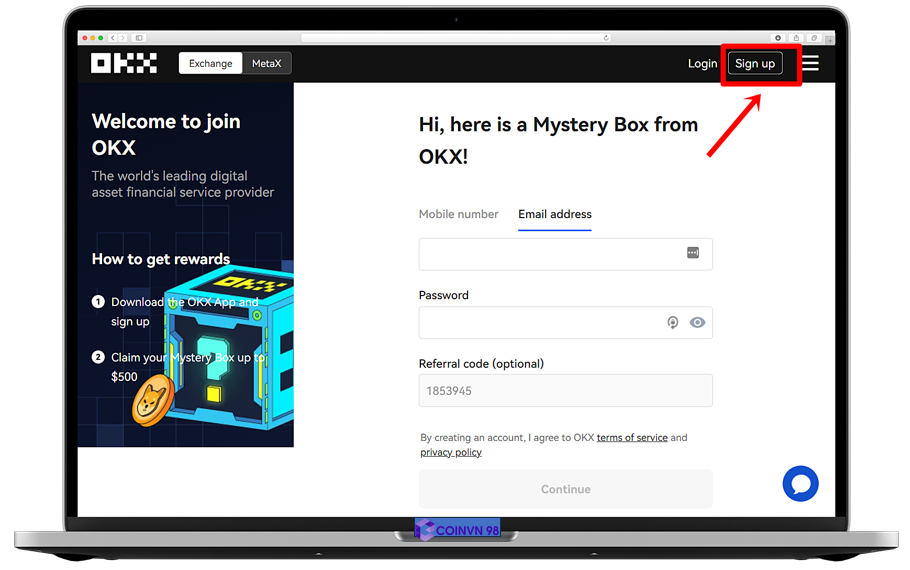The height and width of the screenshot is (570, 910).
Task: Select the Email address tab
Action: 555,214
